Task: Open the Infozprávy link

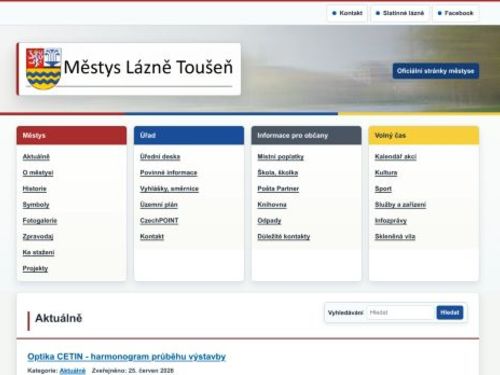Action: 391,221
